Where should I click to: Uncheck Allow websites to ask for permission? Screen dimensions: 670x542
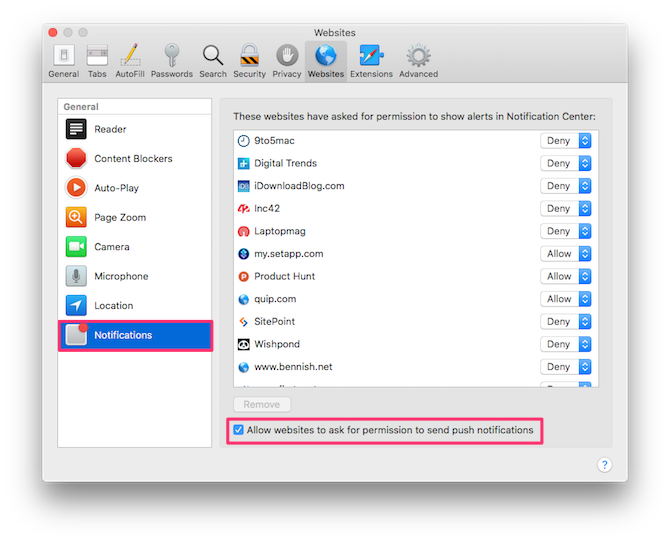pyautogui.click(x=238, y=430)
